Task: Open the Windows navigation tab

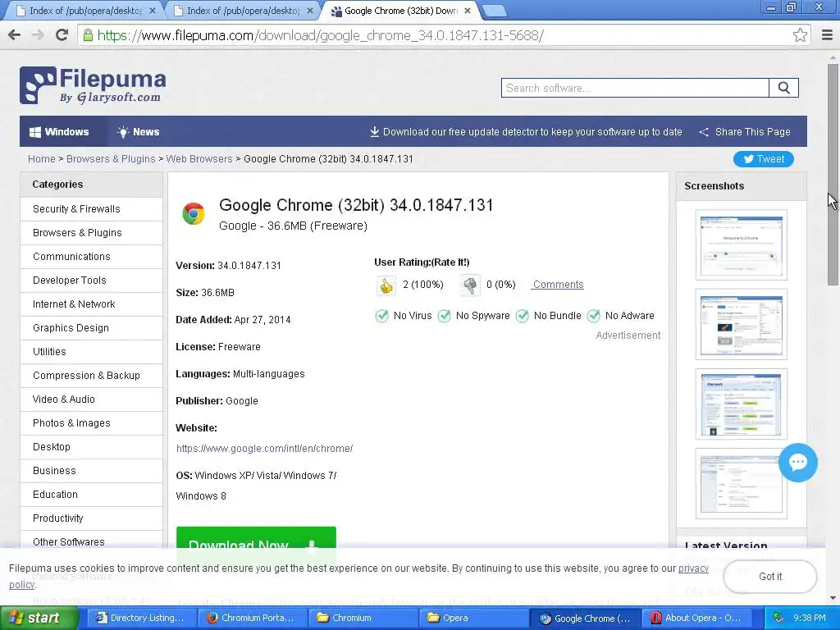Action: click(59, 132)
